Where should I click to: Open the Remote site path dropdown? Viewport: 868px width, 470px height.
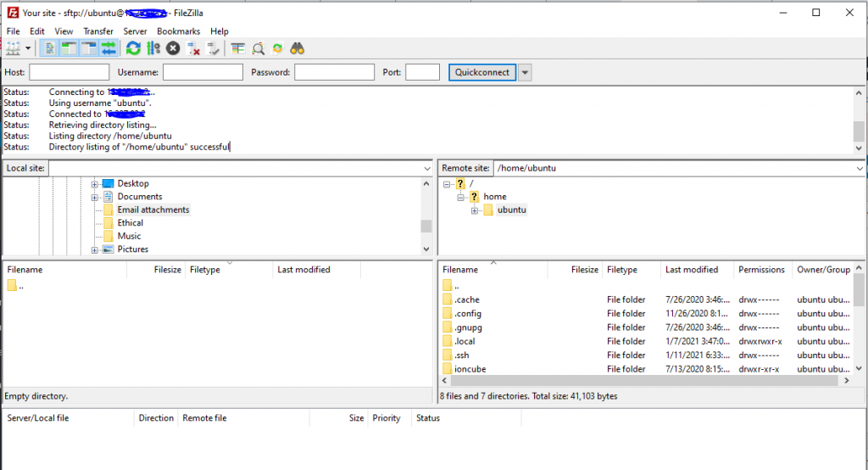coord(860,168)
